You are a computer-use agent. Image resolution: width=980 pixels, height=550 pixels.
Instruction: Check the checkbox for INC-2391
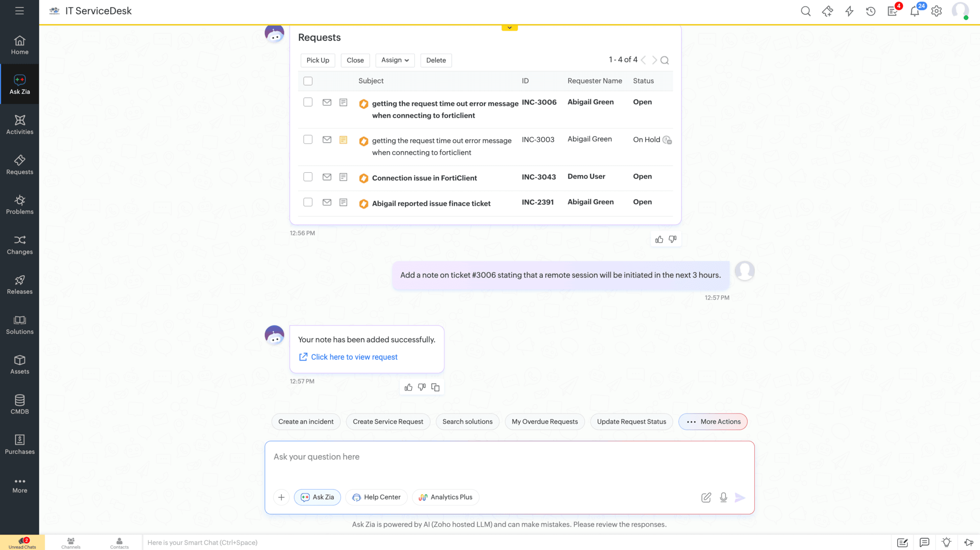[x=308, y=202]
